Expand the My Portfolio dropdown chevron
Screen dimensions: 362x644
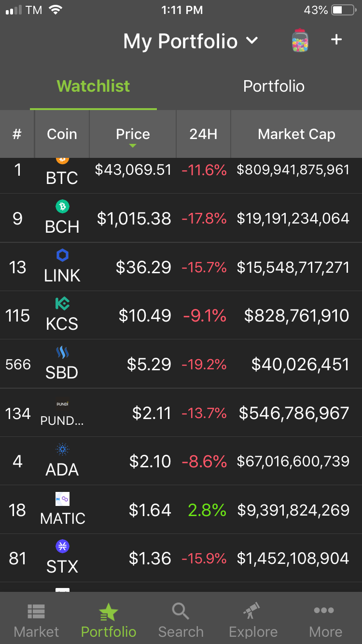(252, 41)
